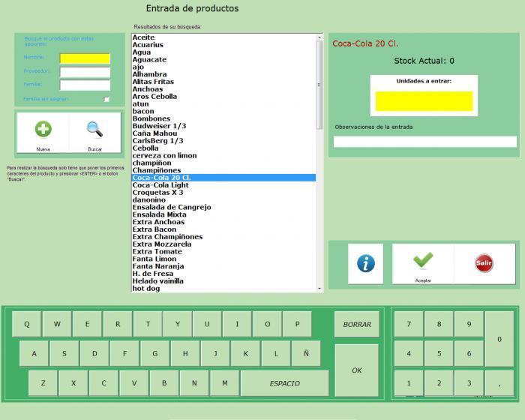Tap the V key on on-screen keyboard

pyautogui.click(x=134, y=383)
